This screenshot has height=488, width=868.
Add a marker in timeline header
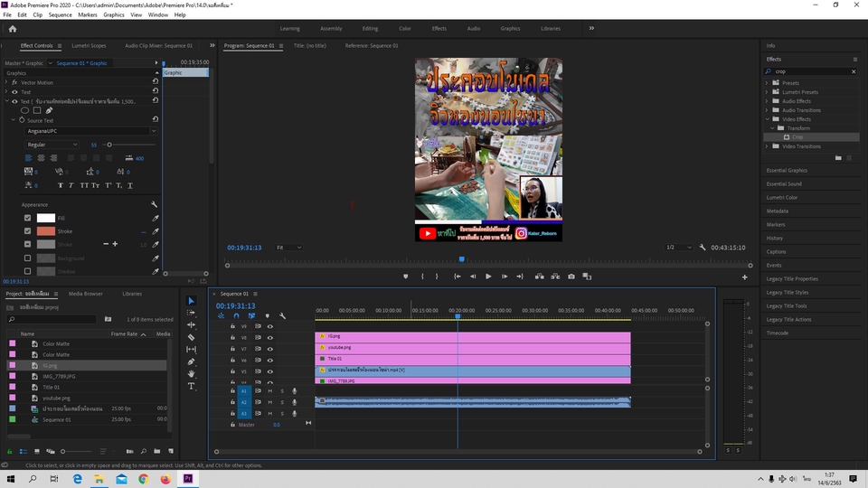tap(268, 316)
